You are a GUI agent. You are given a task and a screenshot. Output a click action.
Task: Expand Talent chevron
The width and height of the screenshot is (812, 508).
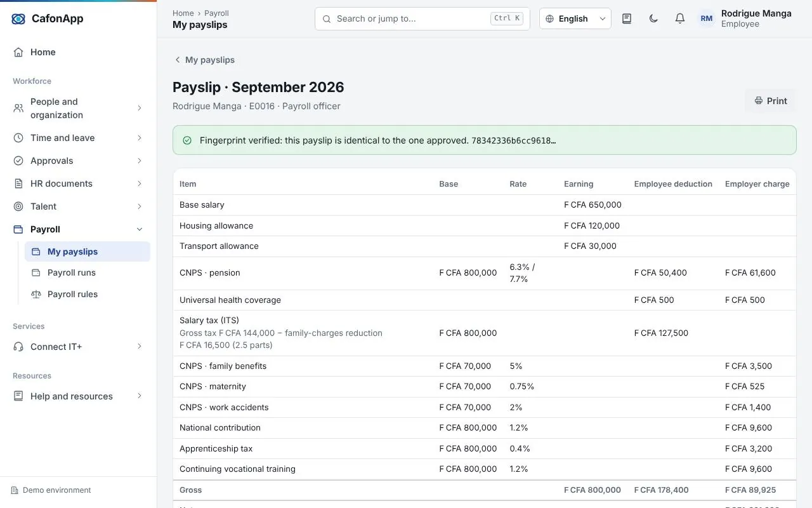pyautogui.click(x=140, y=206)
